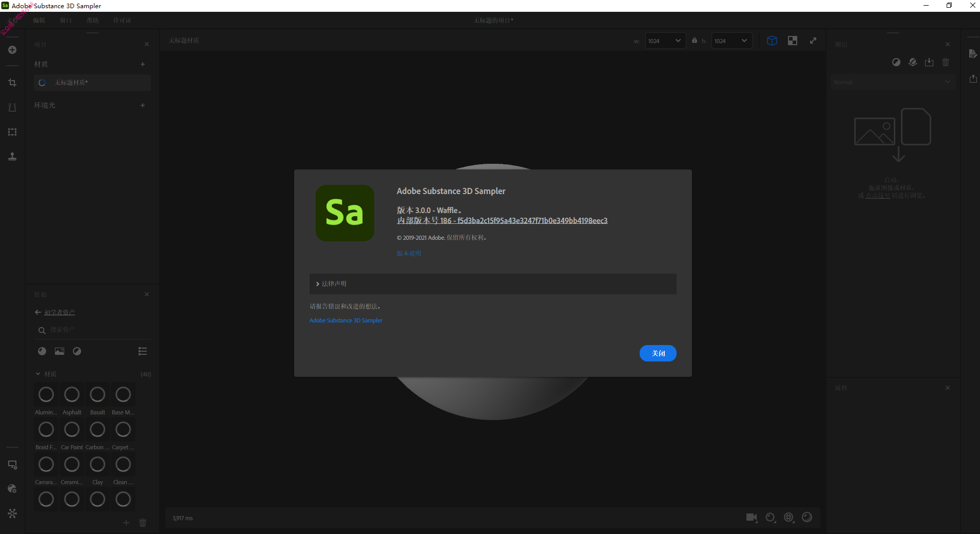Open the Adobe Substance 3D Sampler feedback link
Image resolution: width=980 pixels, height=534 pixels.
click(345, 320)
